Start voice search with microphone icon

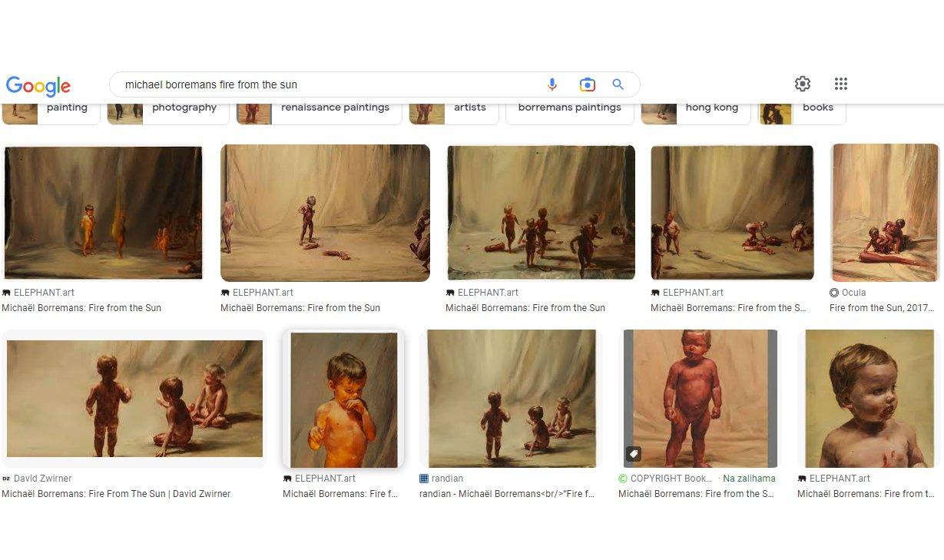coord(551,84)
